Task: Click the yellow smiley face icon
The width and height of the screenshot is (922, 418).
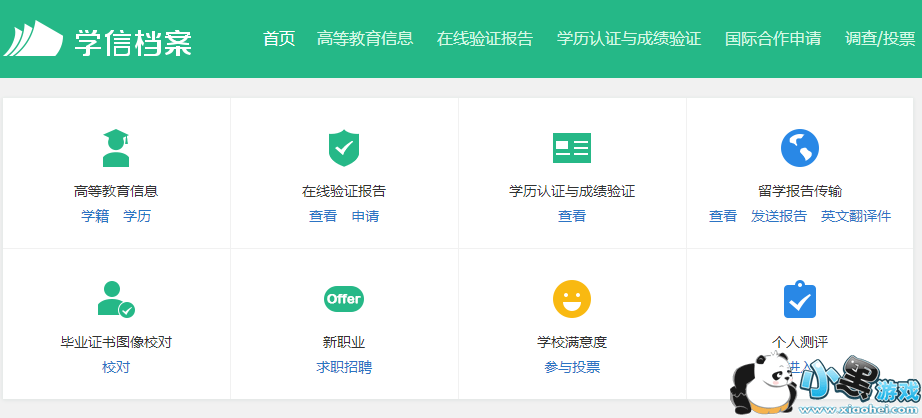Action: pyautogui.click(x=572, y=299)
